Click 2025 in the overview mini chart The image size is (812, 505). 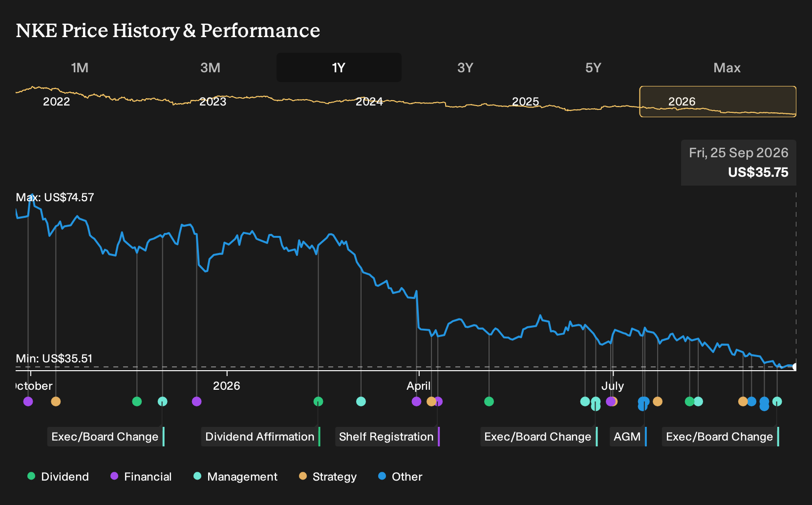[x=526, y=102]
